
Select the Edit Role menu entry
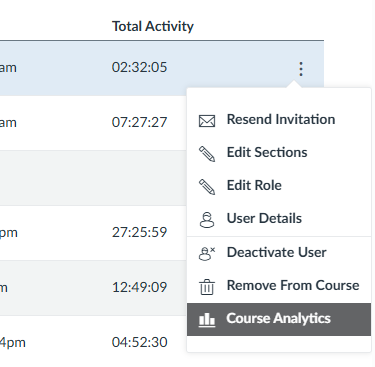pos(279,186)
